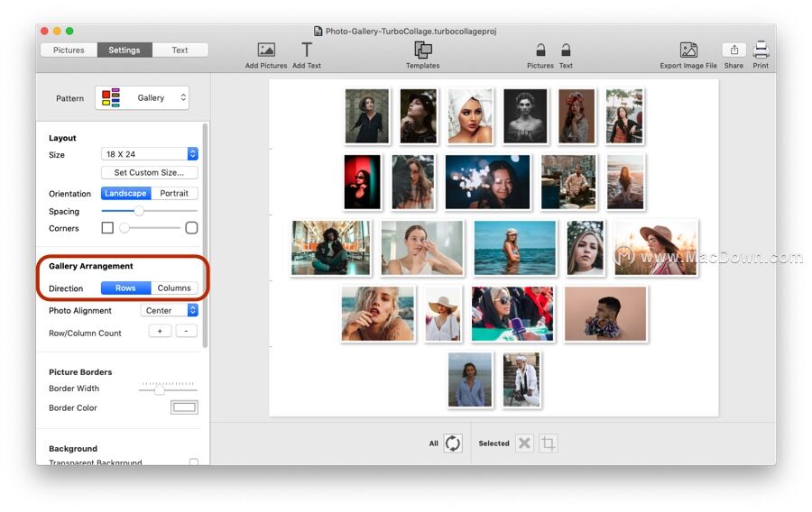
Task: Click the Gallery Arrangement heading
Action: 90,266
